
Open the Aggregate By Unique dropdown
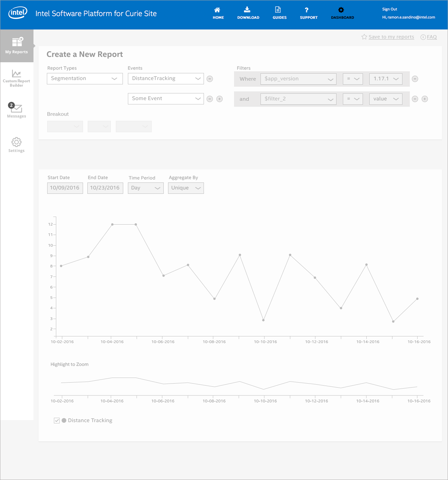(186, 188)
